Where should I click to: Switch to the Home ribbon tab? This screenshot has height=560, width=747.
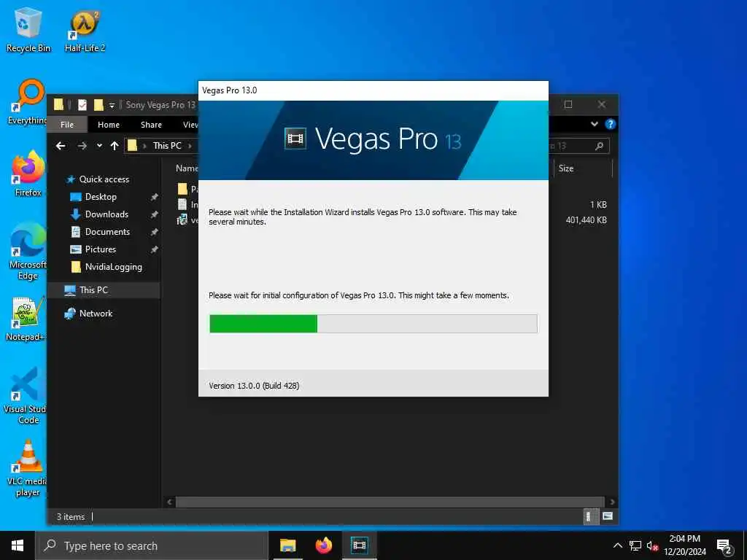click(109, 125)
